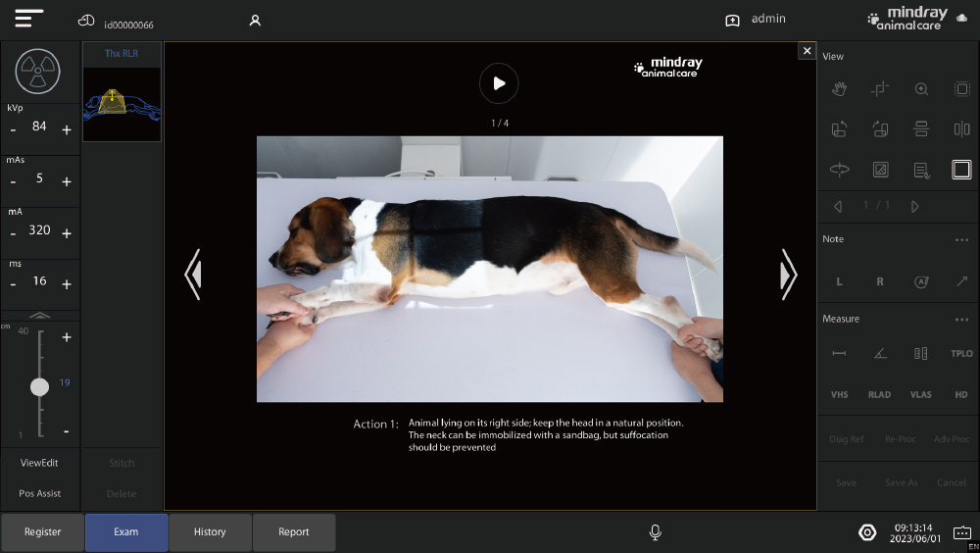Increase the kVp value

[x=67, y=129]
